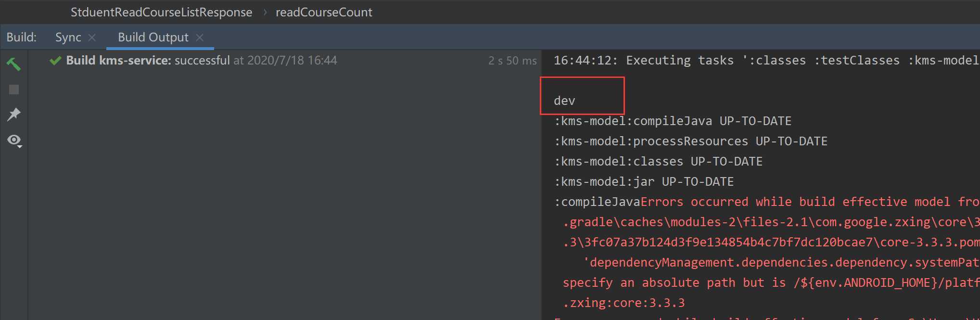This screenshot has width=980, height=320.
Task: Switch to the Sync tab
Action: (x=68, y=37)
